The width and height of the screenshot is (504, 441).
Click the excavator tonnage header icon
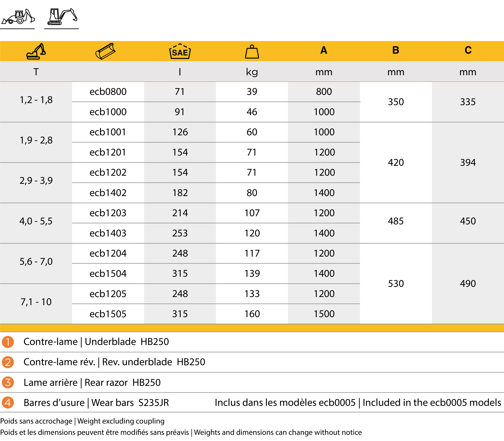(36, 51)
